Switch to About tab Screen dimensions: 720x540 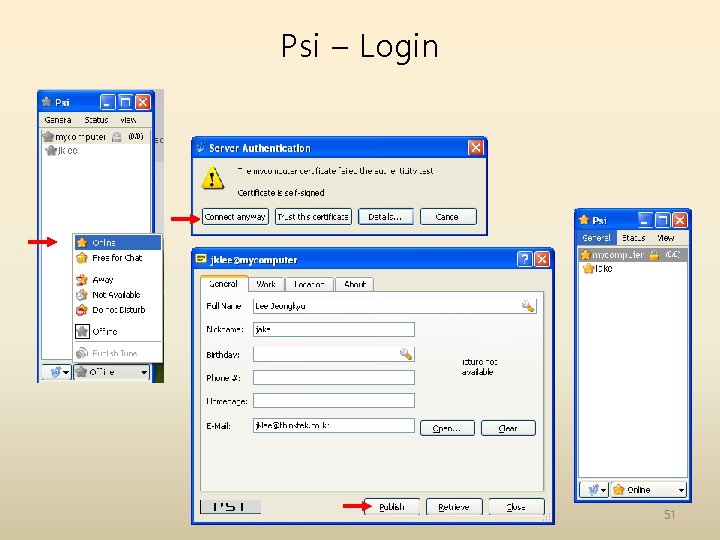[x=354, y=284]
